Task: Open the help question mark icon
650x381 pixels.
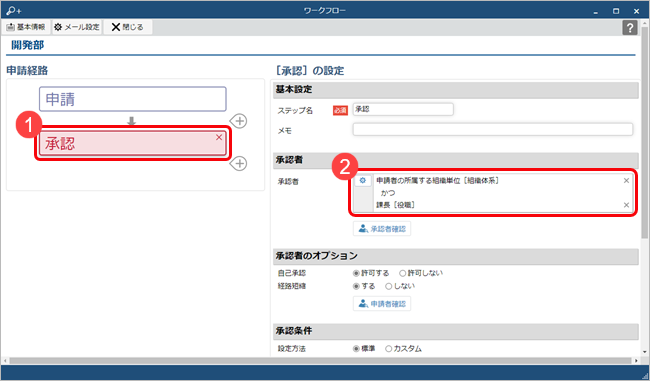Action: coord(630,28)
